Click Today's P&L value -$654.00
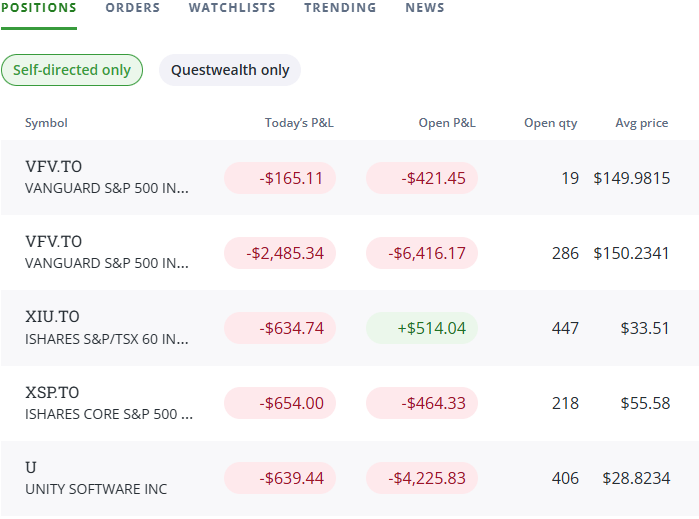 280,403
